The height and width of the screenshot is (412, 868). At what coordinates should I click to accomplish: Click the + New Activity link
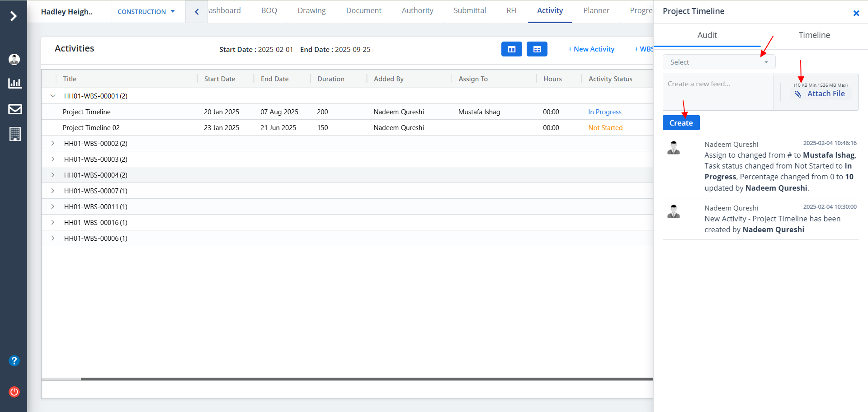[591, 49]
